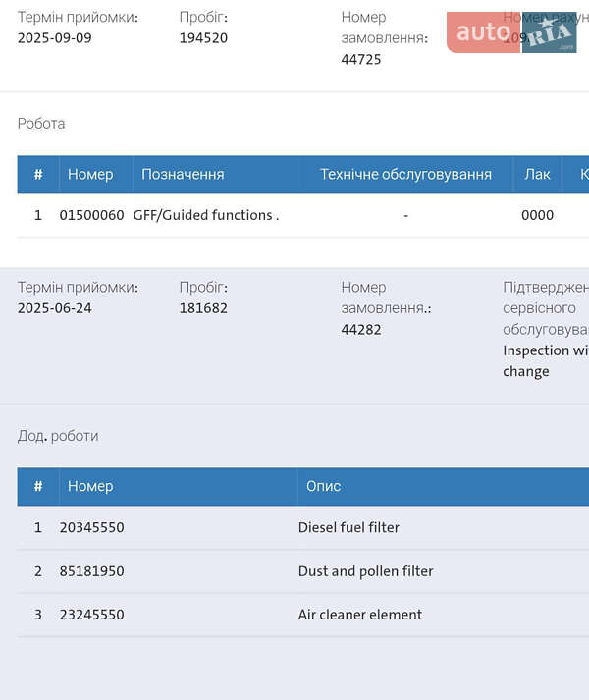Click the 'Пробіг:' label above 194520

pos(203,17)
